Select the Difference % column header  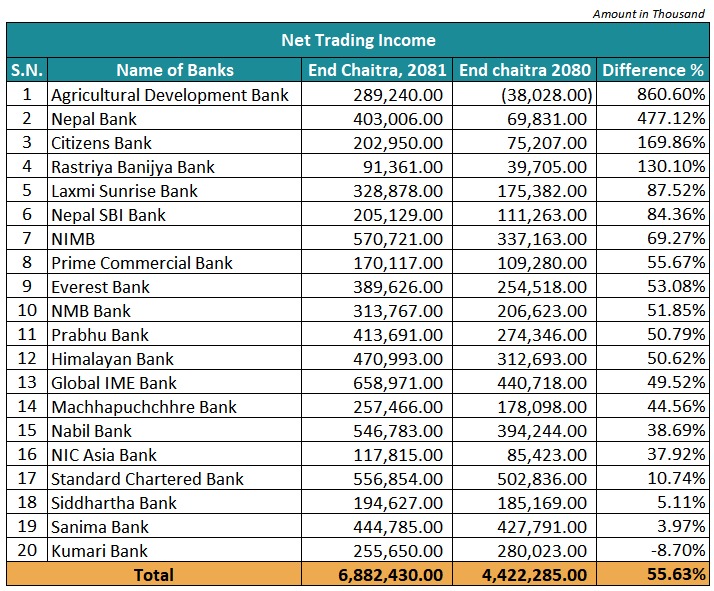(653, 70)
